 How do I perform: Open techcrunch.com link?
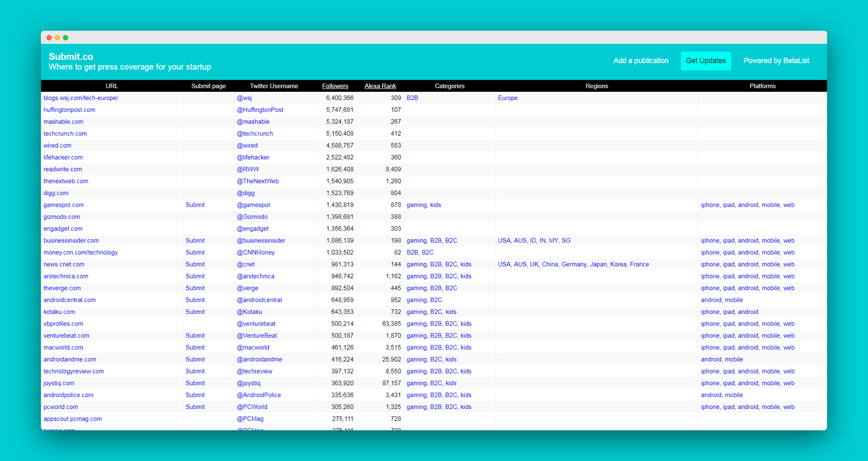[65, 134]
